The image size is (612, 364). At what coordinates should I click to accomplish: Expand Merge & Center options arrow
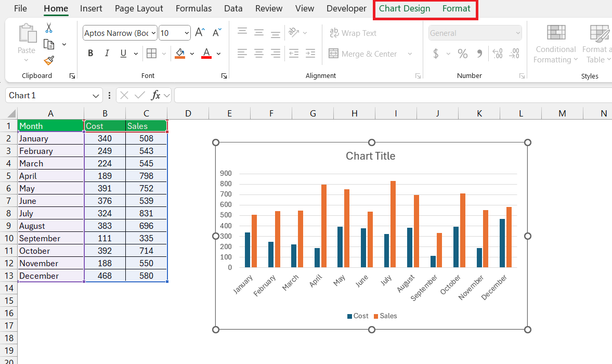410,54
